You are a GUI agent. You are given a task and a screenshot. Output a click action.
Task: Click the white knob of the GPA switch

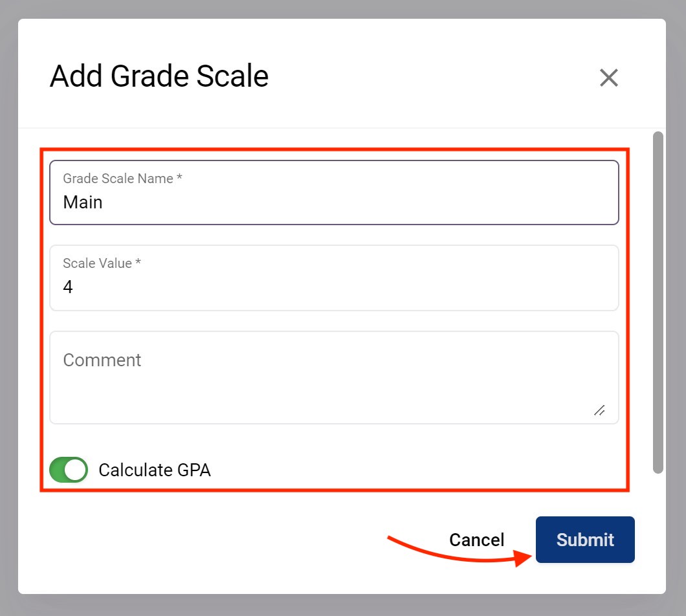point(76,470)
